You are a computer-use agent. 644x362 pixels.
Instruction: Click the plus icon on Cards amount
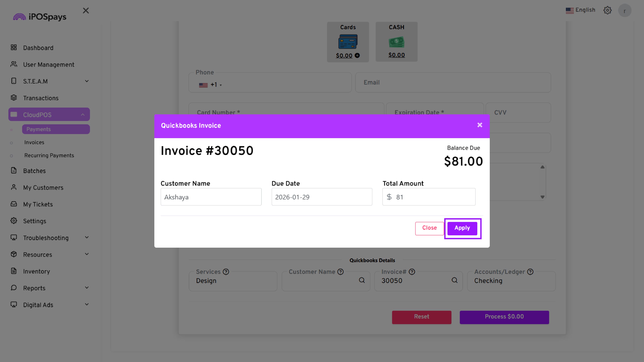click(357, 55)
